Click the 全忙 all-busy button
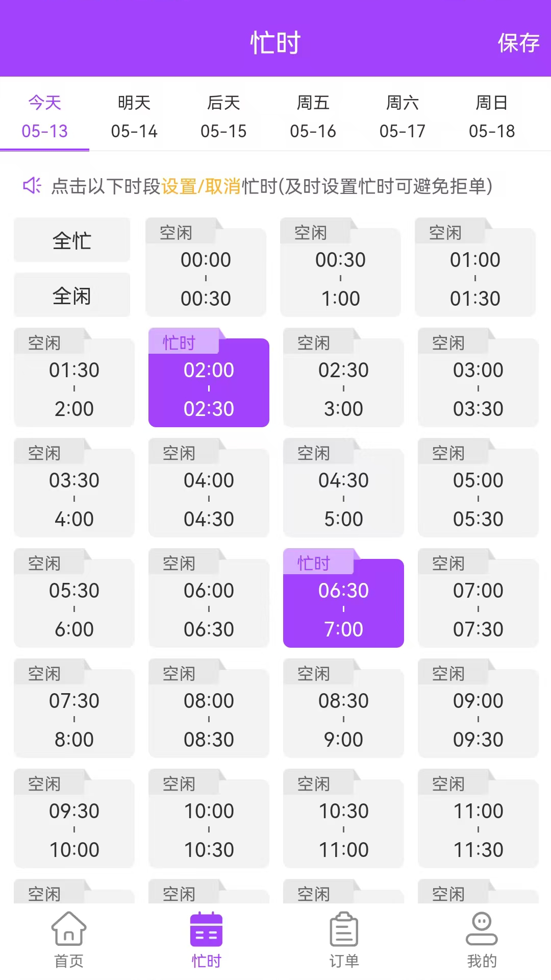This screenshot has width=551, height=980. [72, 240]
